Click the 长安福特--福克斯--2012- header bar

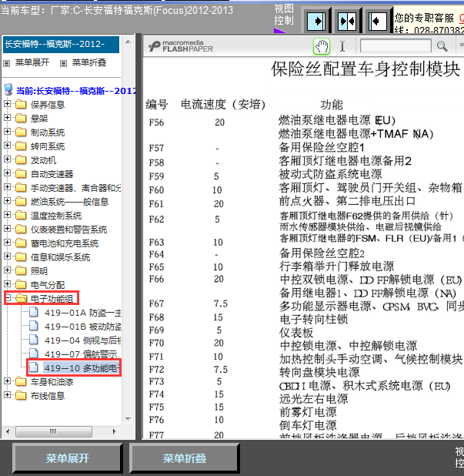[x=61, y=45]
